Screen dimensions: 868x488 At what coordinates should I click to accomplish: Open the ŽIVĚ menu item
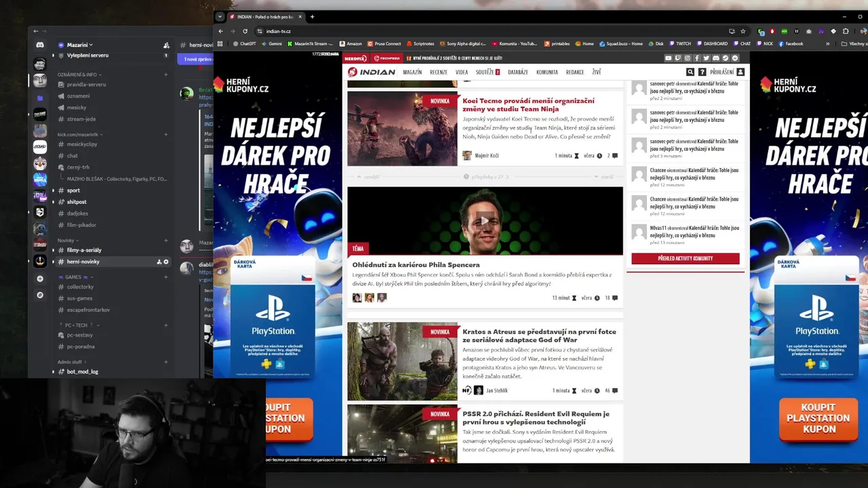[597, 72]
